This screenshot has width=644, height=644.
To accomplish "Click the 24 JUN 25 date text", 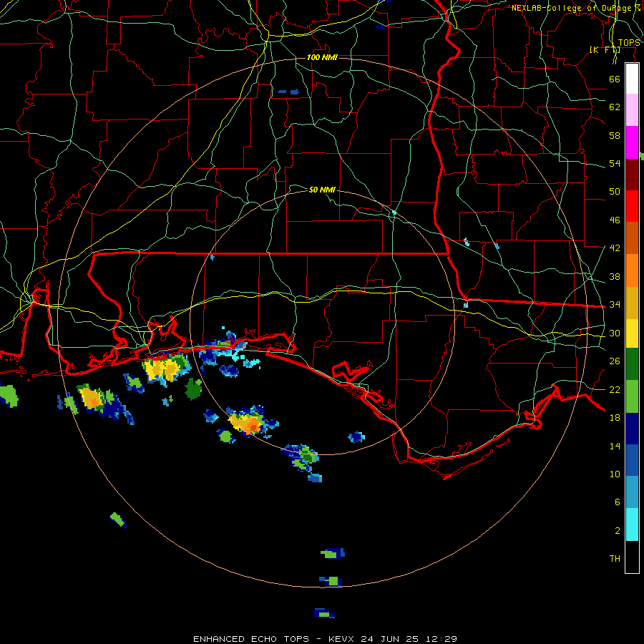I will click(x=390, y=639).
